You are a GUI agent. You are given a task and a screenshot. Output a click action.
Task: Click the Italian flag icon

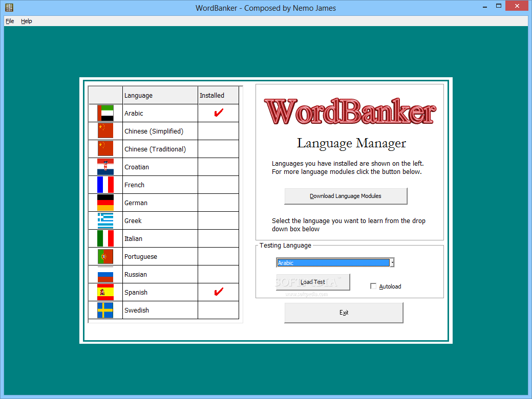click(105, 239)
